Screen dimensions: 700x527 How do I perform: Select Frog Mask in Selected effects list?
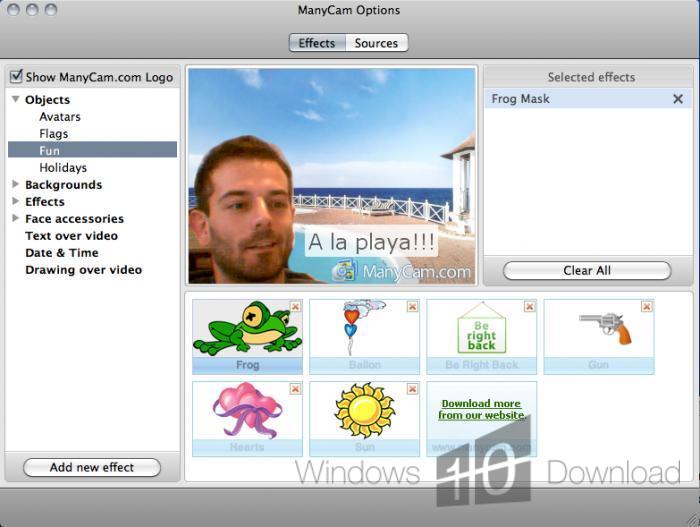pos(588,99)
